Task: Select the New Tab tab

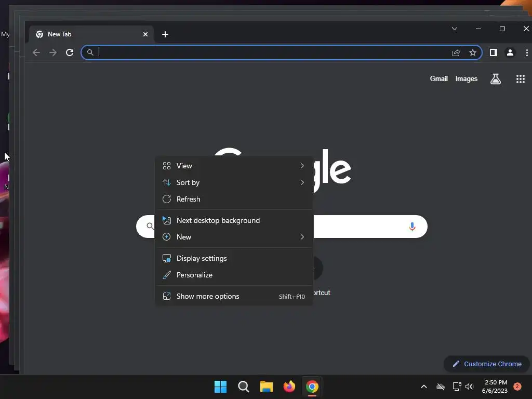Action: tap(90, 34)
